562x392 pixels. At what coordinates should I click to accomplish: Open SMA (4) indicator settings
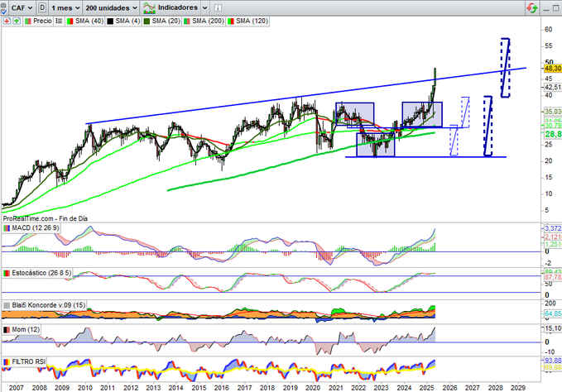tap(127, 22)
